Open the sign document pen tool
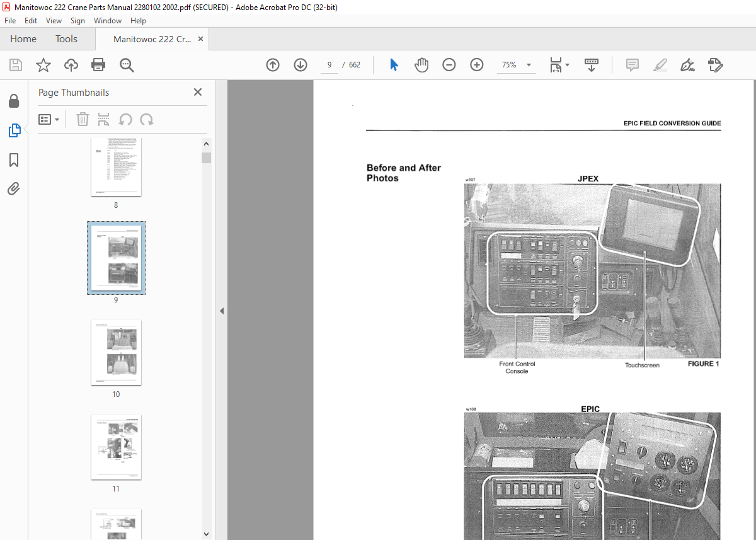 [x=688, y=65]
